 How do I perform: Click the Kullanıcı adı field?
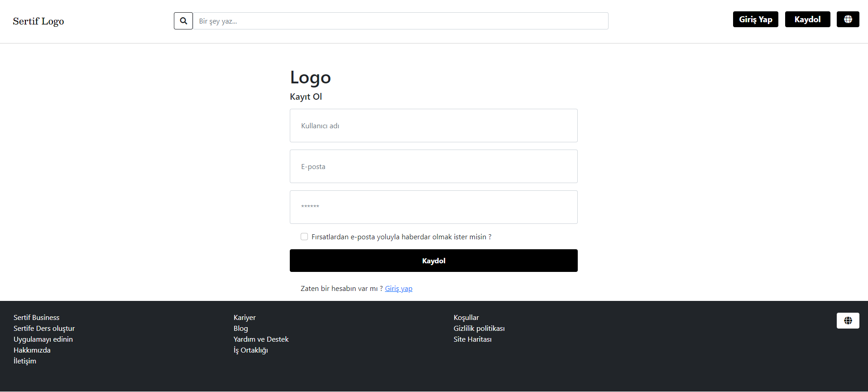click(x=433, y=126)
